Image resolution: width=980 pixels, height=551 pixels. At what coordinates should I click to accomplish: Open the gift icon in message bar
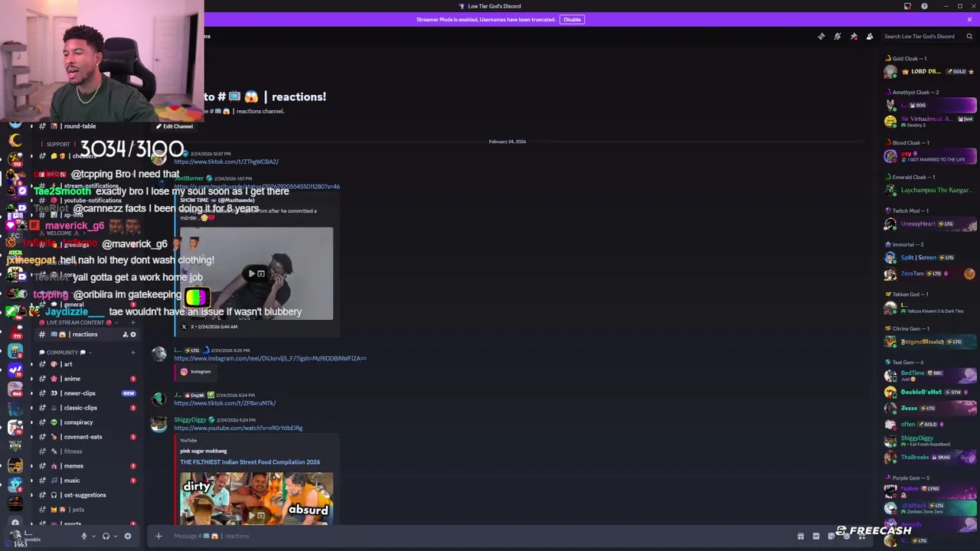tap(800, 536)
